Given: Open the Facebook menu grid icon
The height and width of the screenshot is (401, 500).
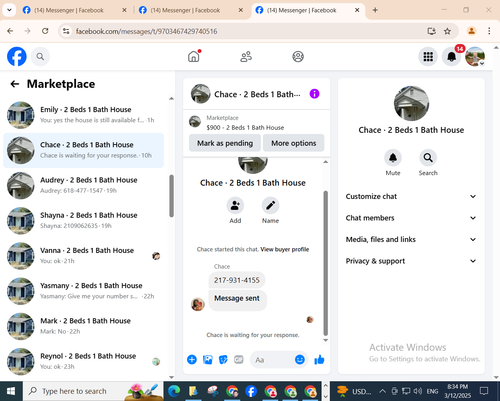Looking at the screenshot, I should click(x=428, y=57).
